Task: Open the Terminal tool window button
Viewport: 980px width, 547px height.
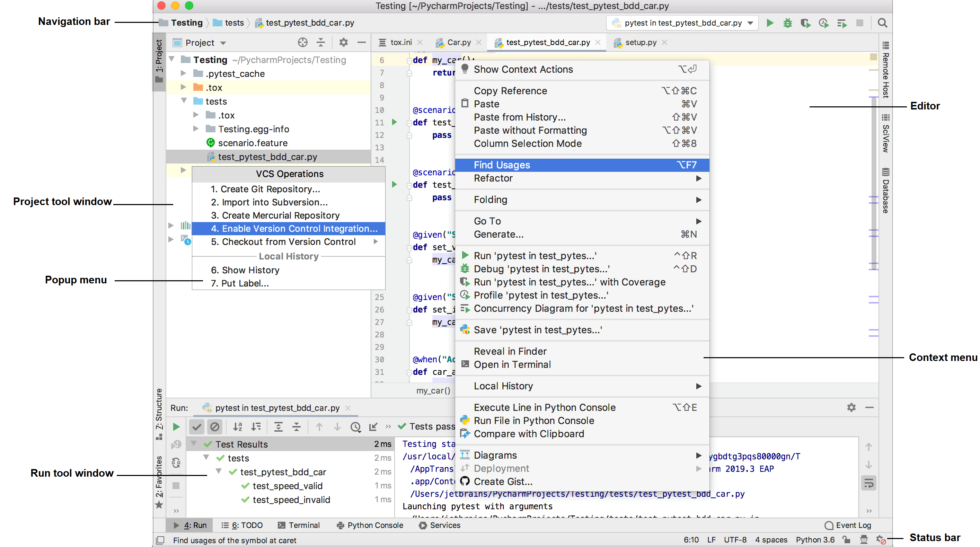Action: (299, 525)
